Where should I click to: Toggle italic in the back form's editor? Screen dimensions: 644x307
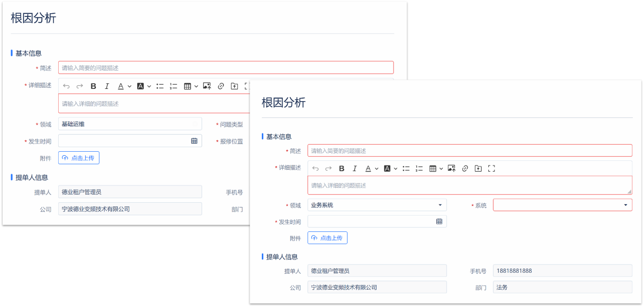(x=107, y=86)
